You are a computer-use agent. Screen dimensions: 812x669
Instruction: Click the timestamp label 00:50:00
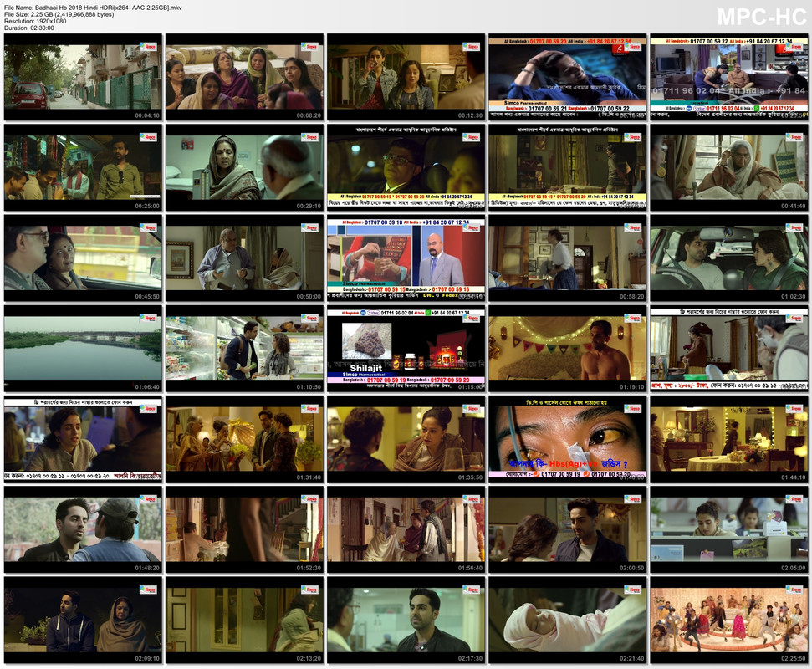pyautogui.click(x=309, y=297)
